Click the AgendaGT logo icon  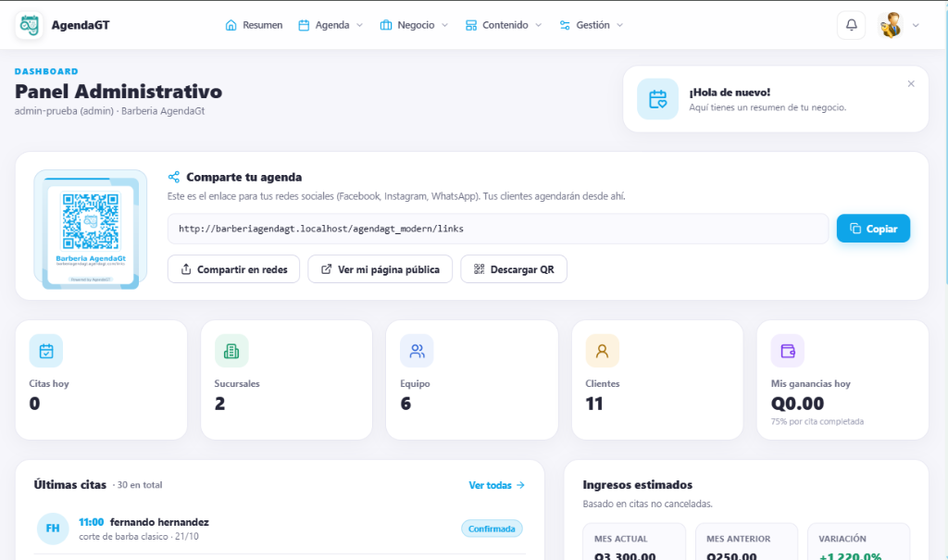click(29, 25)
